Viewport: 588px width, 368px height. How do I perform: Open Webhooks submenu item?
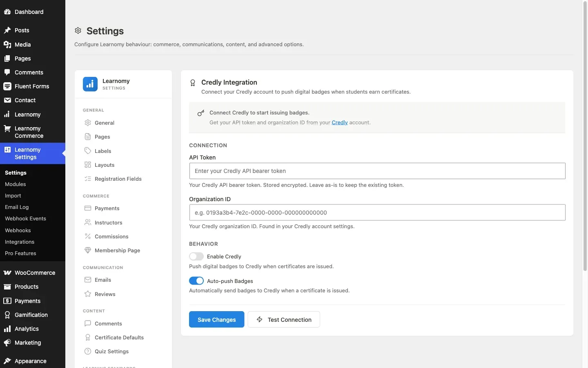click(x=18, y=231)
